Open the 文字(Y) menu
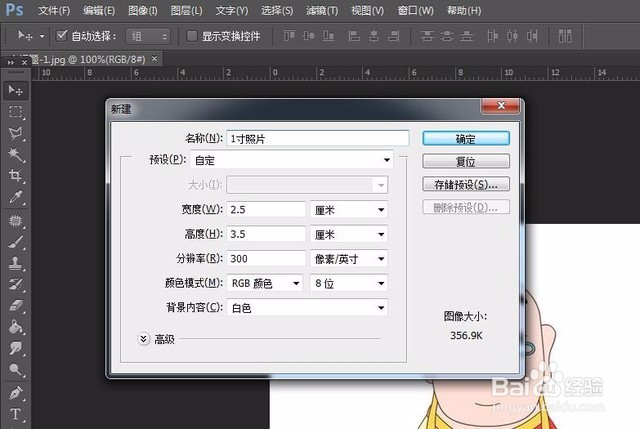 click(231, 10)
